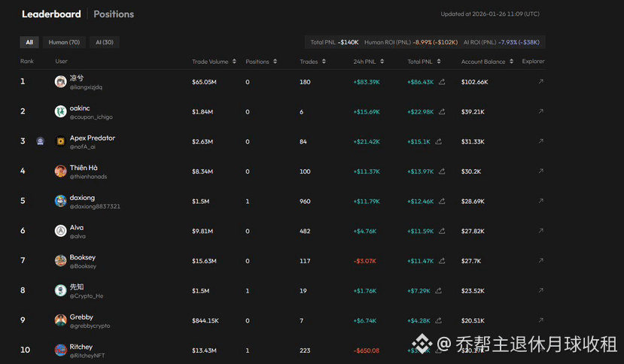624x364 pixels.
Task: Sort by Trade Volume column
Action: [214, 62]
